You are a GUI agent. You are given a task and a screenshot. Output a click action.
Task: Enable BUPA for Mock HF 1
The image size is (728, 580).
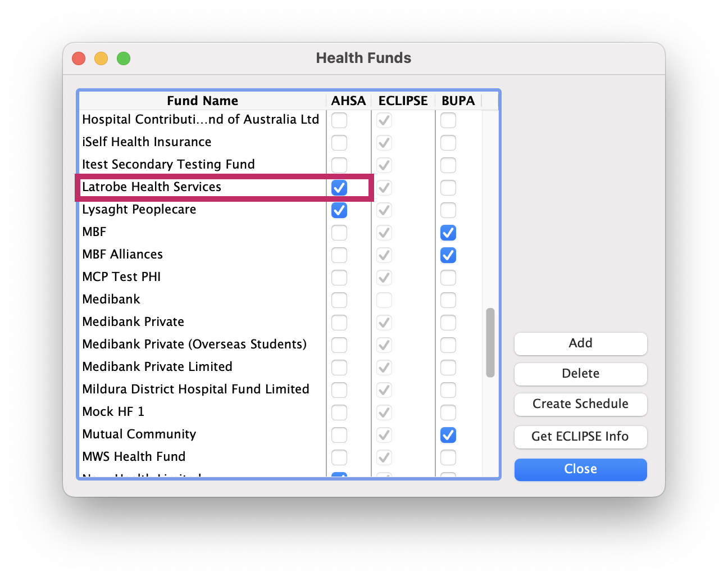(448, 413)
